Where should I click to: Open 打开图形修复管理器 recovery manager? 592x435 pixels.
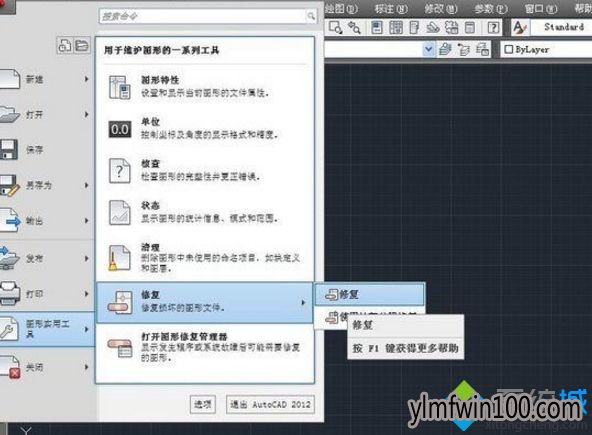coord(205,347)
